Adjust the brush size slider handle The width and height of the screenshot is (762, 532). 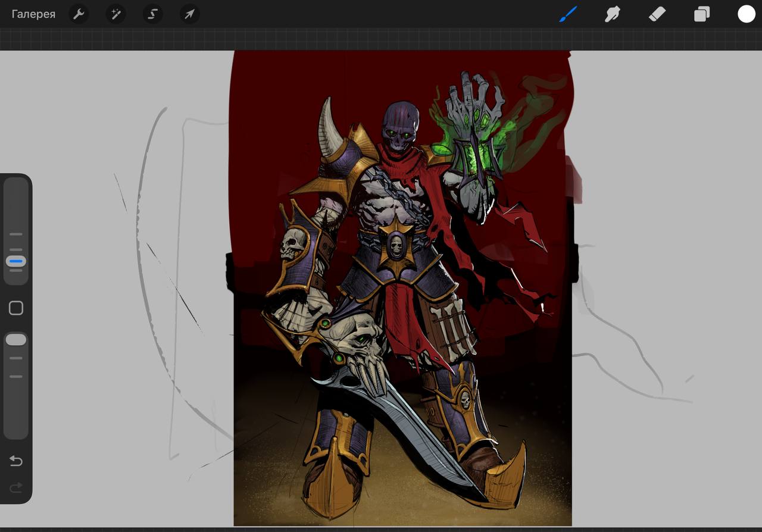pos(16,261)
